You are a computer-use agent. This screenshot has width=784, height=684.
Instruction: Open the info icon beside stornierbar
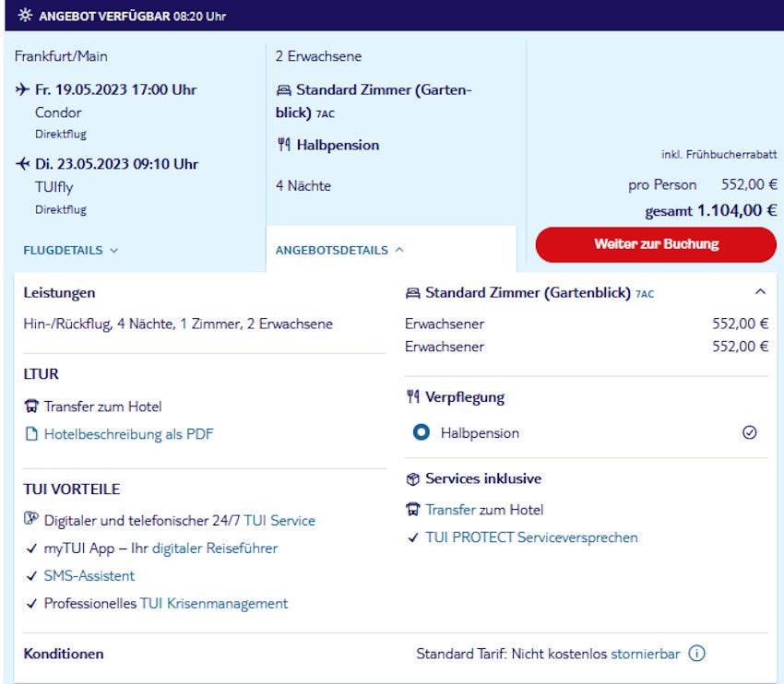[696, 654]
